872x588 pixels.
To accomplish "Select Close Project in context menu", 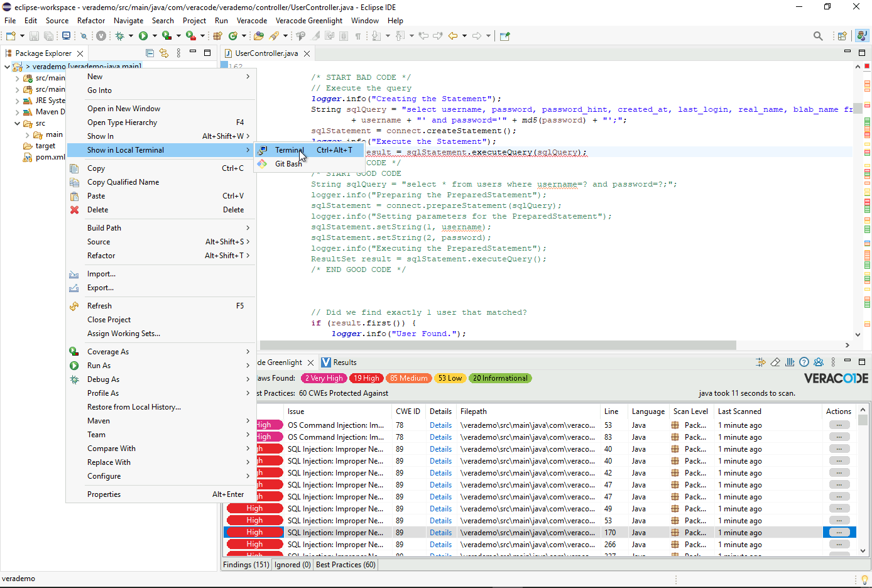I will [161, 320].
